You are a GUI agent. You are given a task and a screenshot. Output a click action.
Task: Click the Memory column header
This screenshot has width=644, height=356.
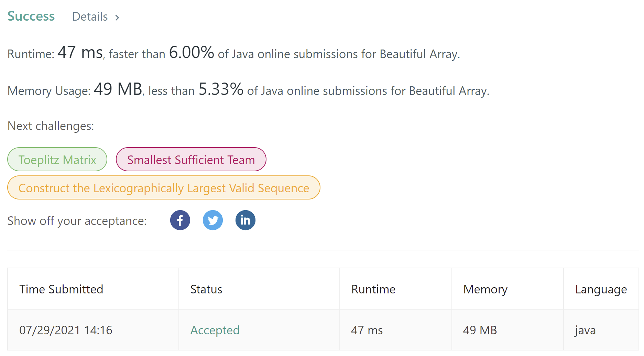pos(485,289)
